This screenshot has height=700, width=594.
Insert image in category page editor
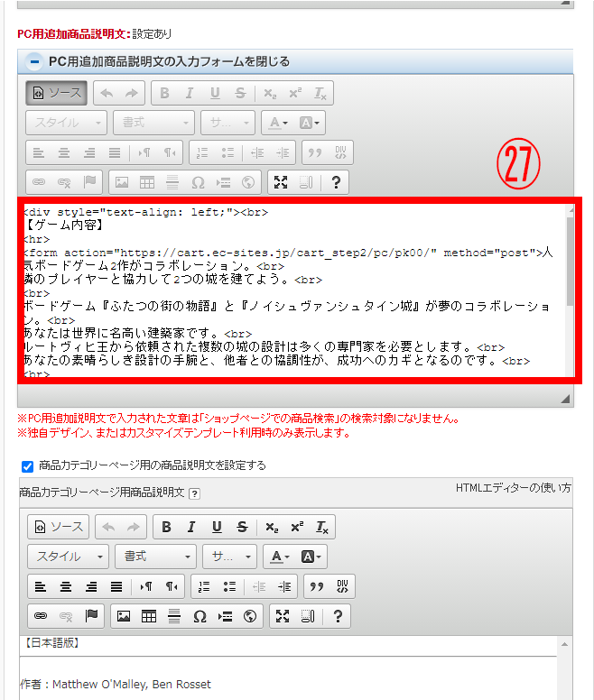click(x=124, y=616)
